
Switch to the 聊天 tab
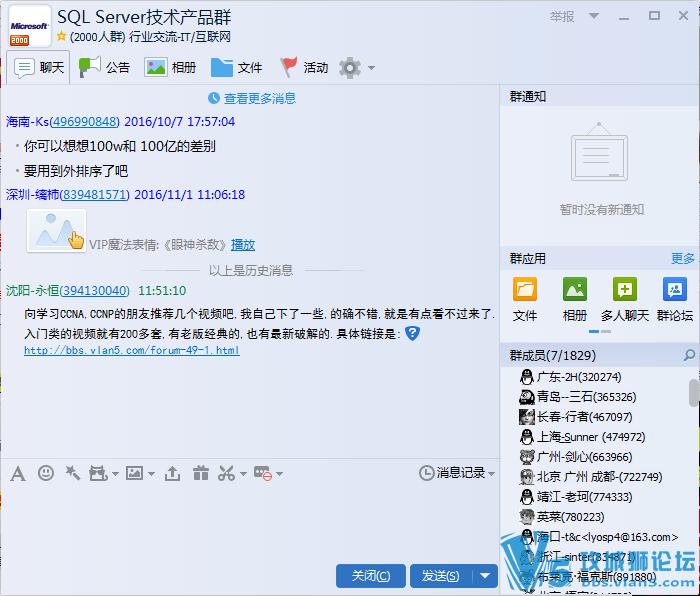tap(38, 68)
